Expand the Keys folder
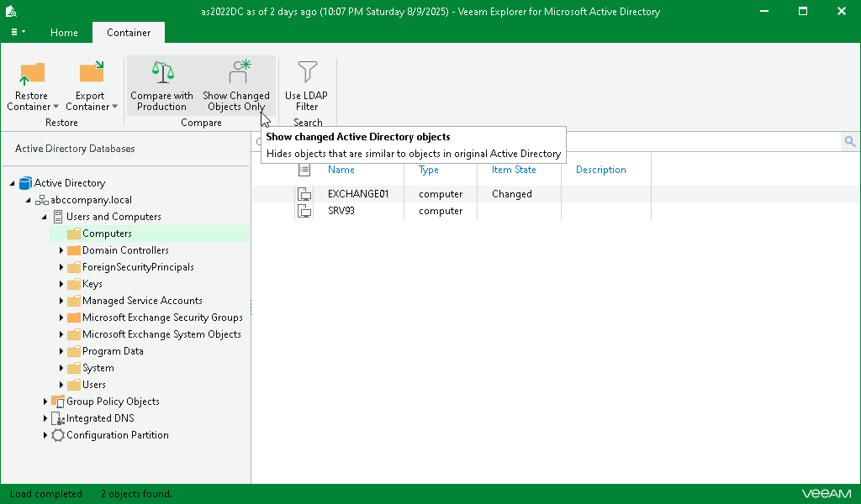 [61, 284]
